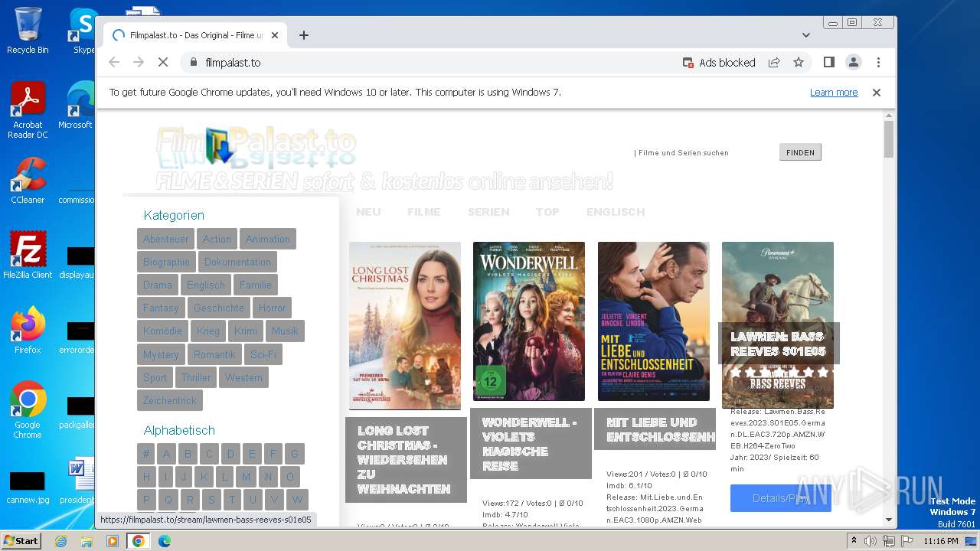Expand the tab search chevron
This screenshot has height=551, width=980.
(806, 35)
